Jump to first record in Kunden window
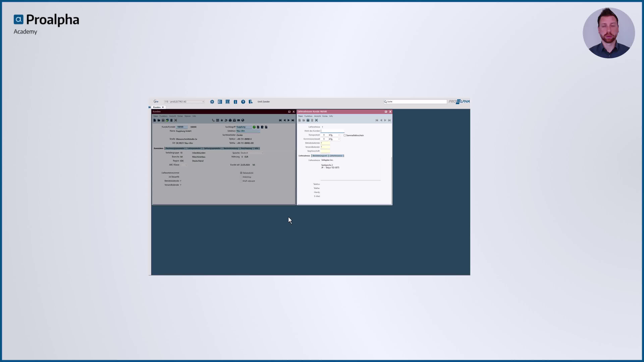Image resolution: width=644 pixels, height=362 pixels. point(280,120)
